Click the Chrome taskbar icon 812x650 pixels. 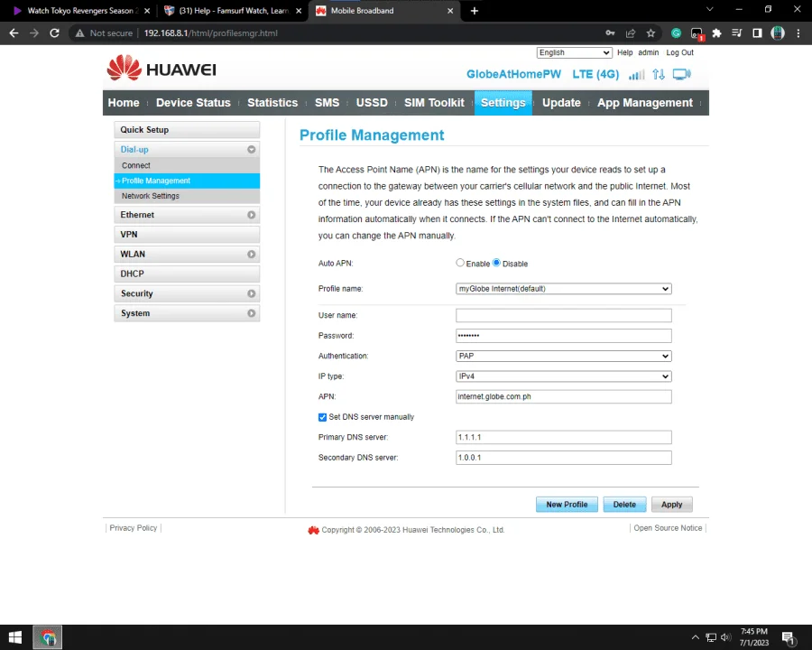coord(48,637)
